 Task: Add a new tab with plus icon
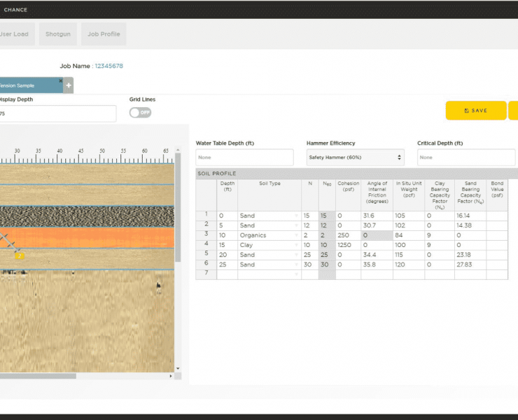69,85
